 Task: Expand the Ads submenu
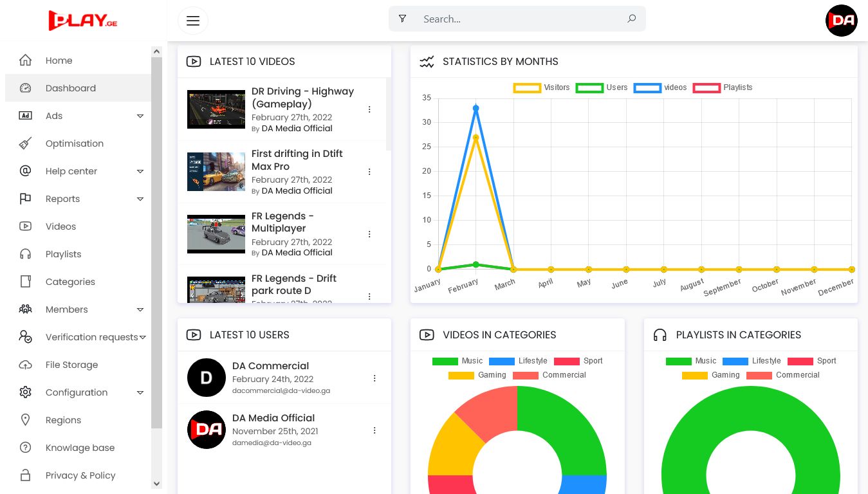point(140,116)
